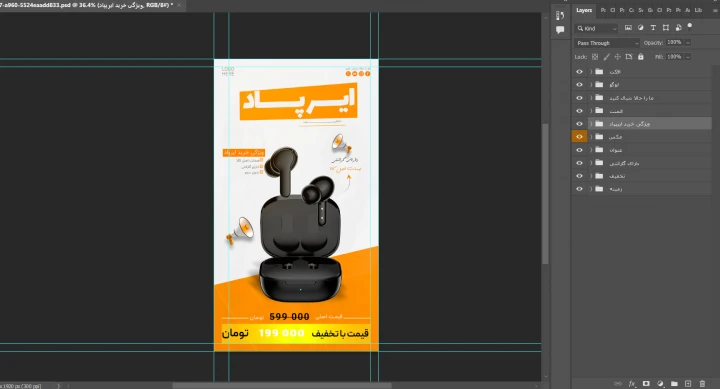Screen dimensions: 720x389
Task: Toggle visibility of المنت group
Action: point(579,111)
